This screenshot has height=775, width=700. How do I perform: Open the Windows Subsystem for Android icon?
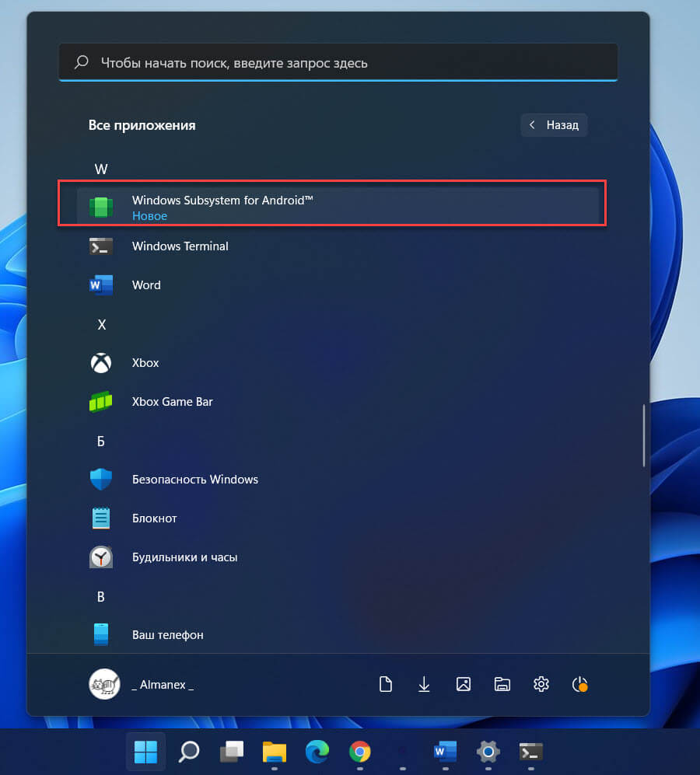[x=101, y=207]
